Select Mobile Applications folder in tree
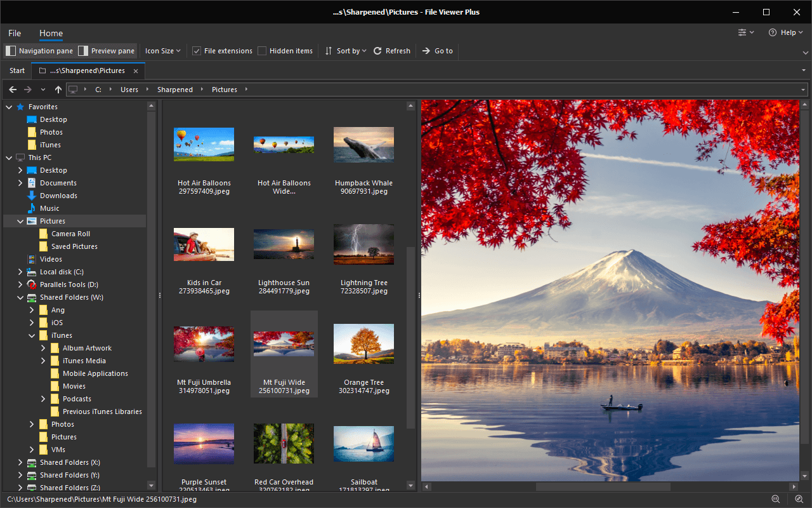Image resolution: width=812 pixels, height=508 pixels. [x=95, y=373]
